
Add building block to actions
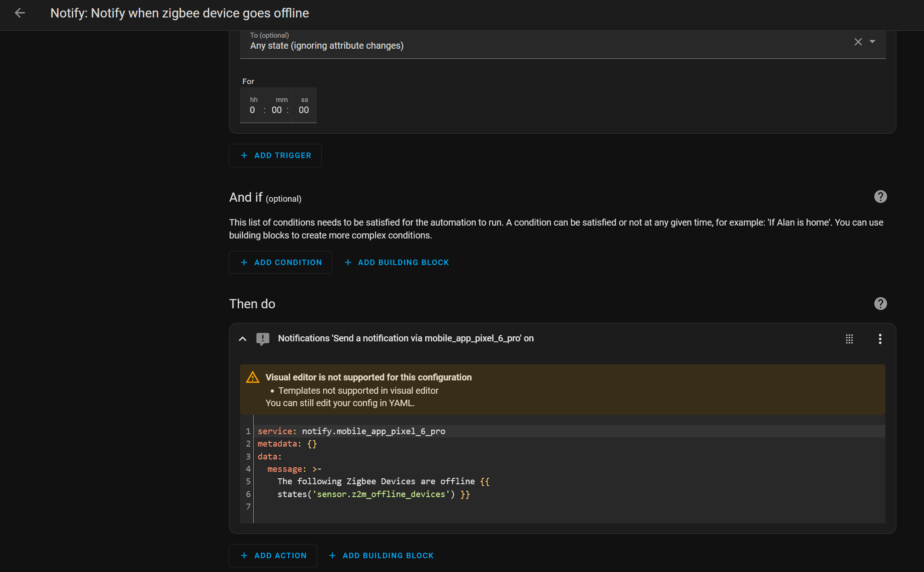[x=382, y=555]
